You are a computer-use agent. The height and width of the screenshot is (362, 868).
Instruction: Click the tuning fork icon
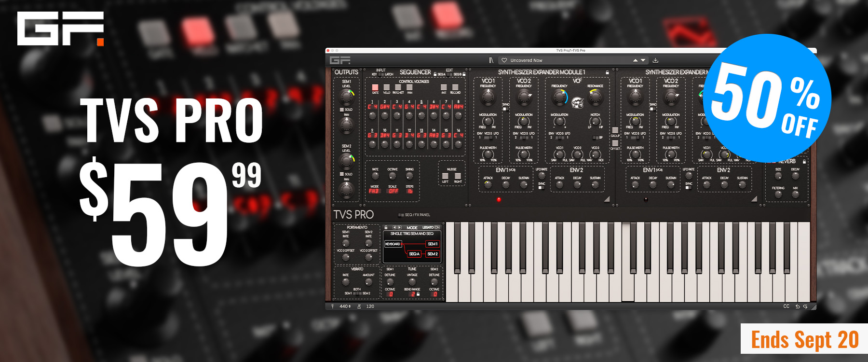333,306
